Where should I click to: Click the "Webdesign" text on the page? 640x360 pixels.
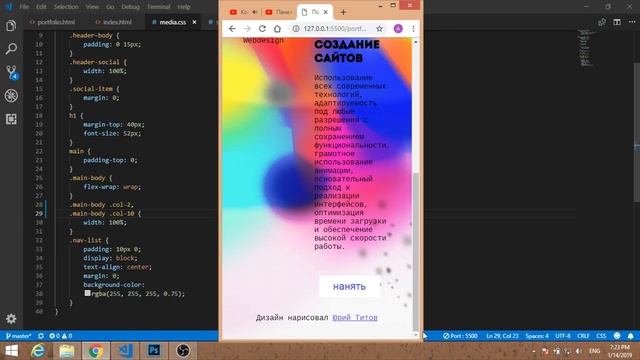(x=263, y=40)
